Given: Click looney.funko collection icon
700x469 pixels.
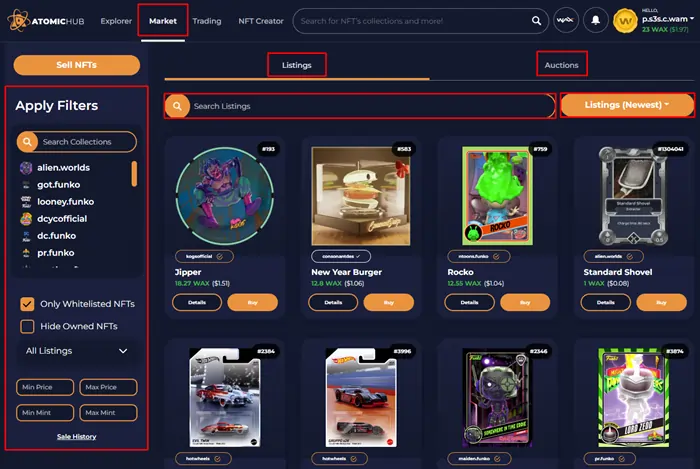Looking at the screenshot, I should (26, 202).
